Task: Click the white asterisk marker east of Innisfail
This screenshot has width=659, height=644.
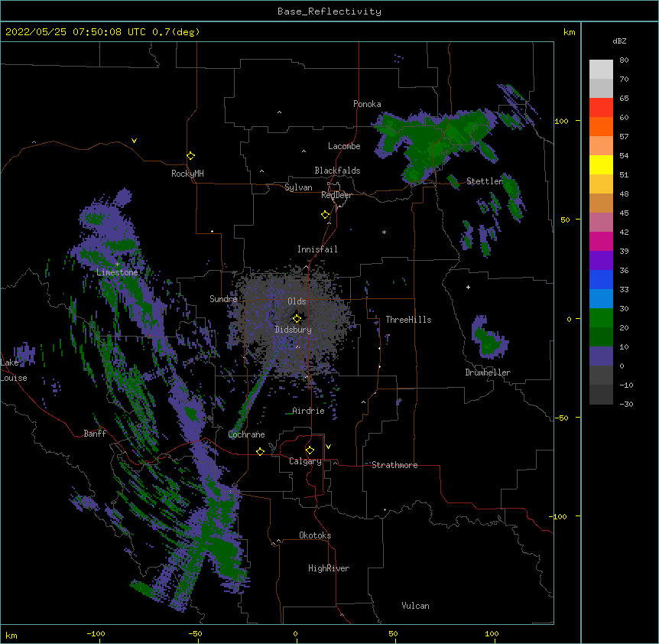Action: (384, 233)
